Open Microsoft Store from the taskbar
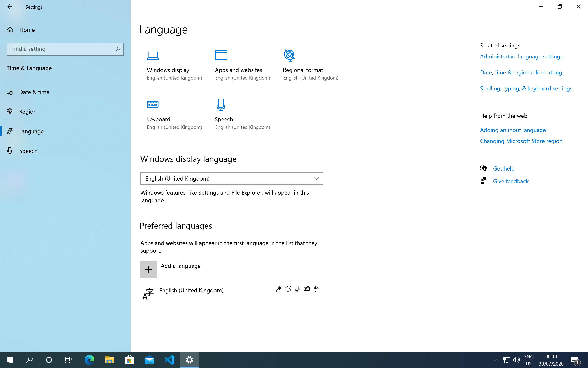Viewport: 588px width, 368px height. [129, 360]
